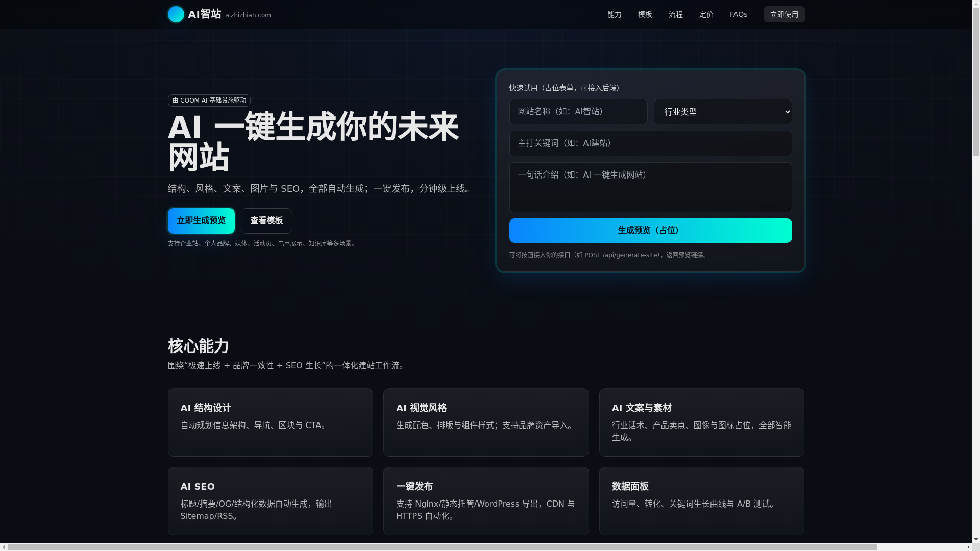Click the 查看模板 button

266,221
